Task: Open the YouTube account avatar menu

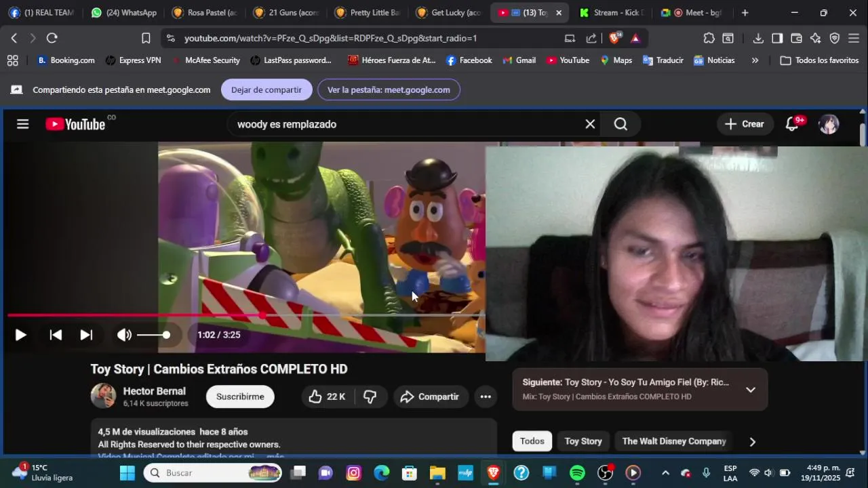Action: (829, 124)
